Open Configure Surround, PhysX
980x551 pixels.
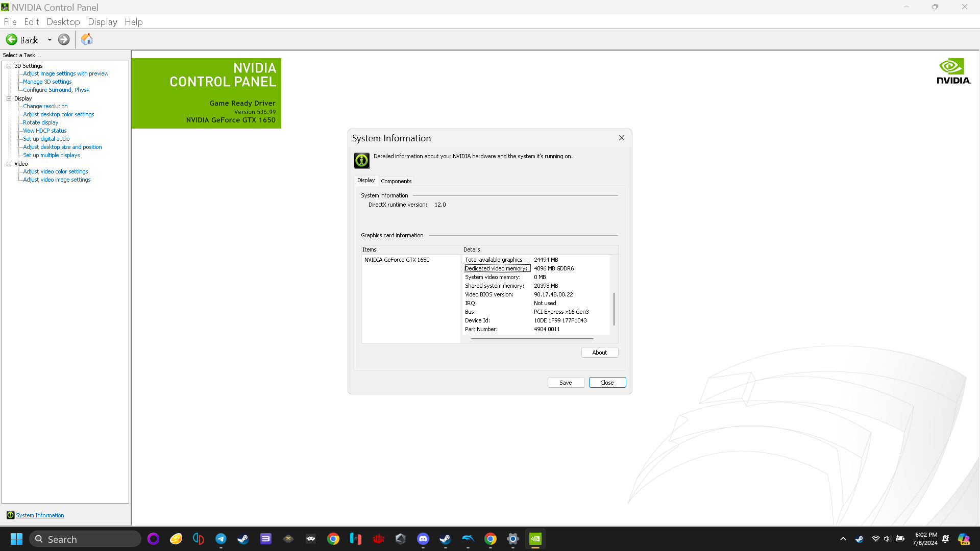56,90
